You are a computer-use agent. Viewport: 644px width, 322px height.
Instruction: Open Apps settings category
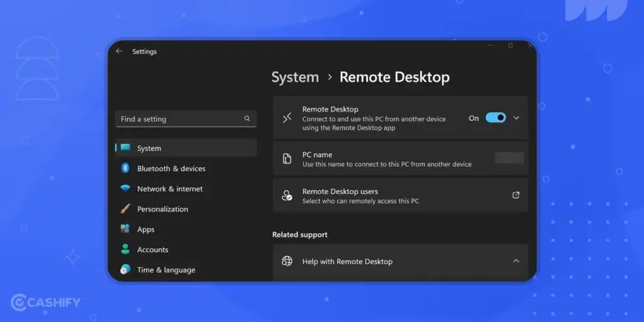pos(186,229)
